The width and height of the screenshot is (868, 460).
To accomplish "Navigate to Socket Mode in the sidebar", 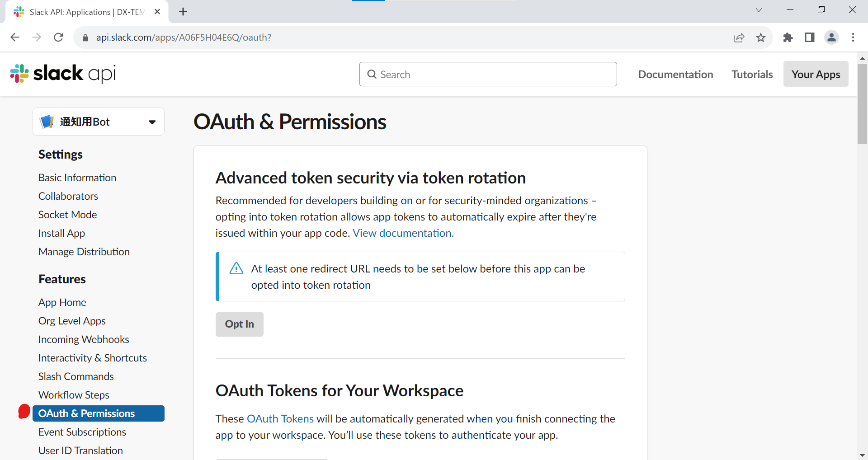I will [67, 214].
